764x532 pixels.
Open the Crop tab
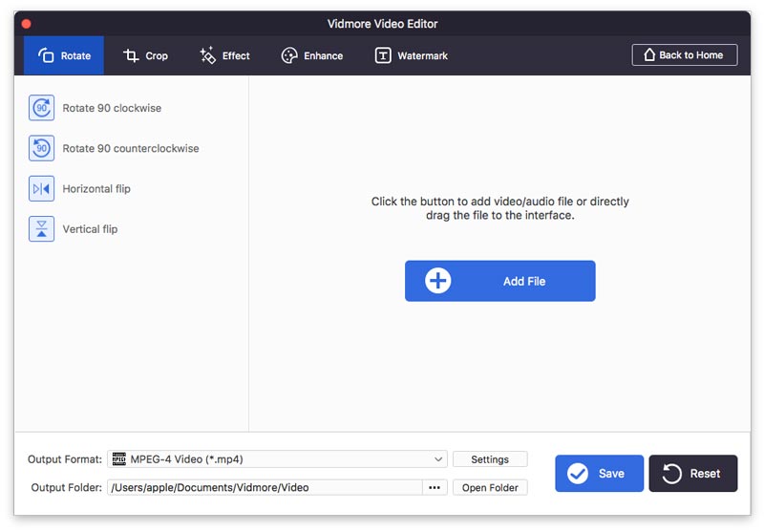coord(145,55)
